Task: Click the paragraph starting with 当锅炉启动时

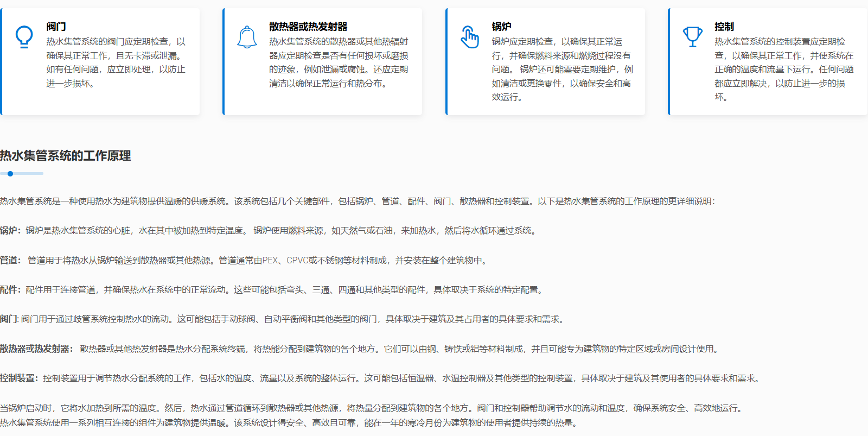Action: coord(371,408)
